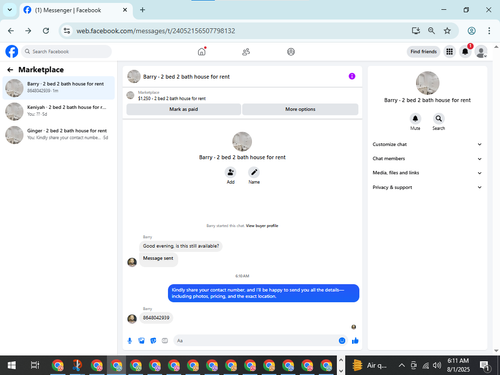
Task: Open Task View on the taskbar
Action: tap(35, 365)
